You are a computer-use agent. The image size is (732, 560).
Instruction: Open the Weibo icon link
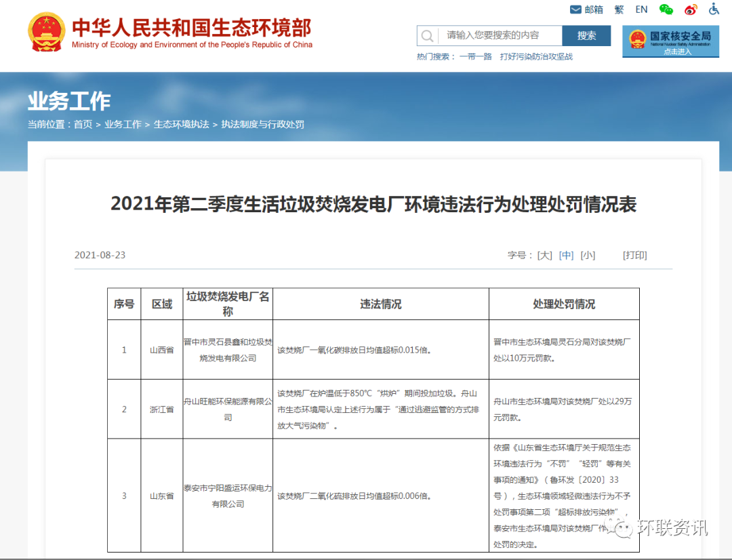tap(691, 9)
